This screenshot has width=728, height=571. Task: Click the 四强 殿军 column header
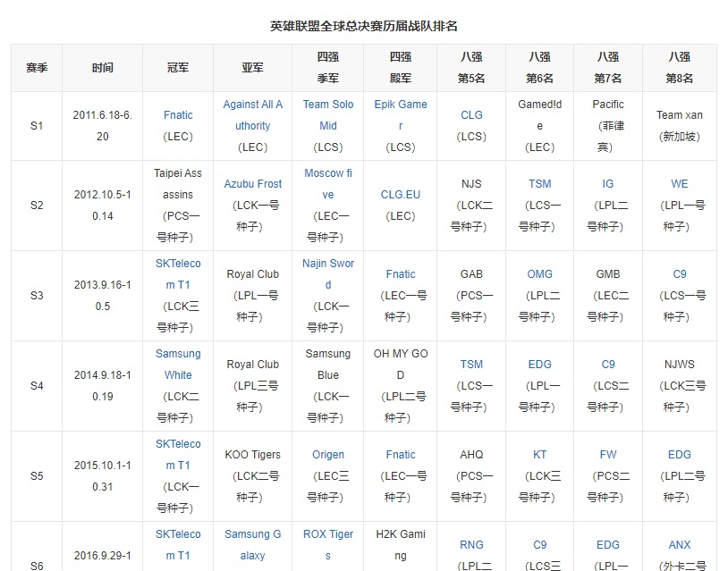pos(400,68)
